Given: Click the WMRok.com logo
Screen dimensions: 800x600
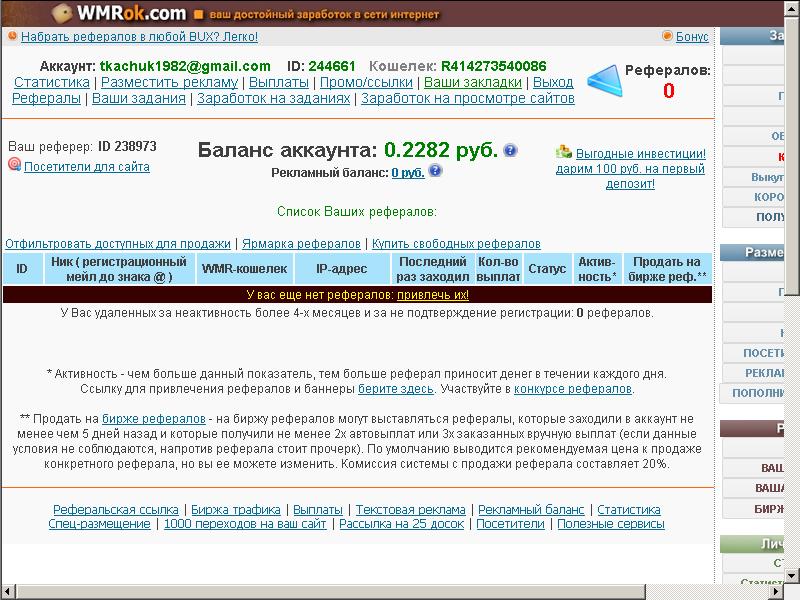Looking at the screenshot, I should pos(120,13).
